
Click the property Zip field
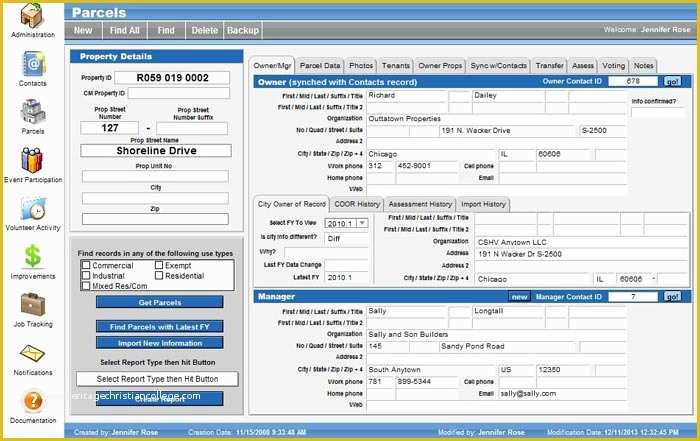tap(155, 219)
